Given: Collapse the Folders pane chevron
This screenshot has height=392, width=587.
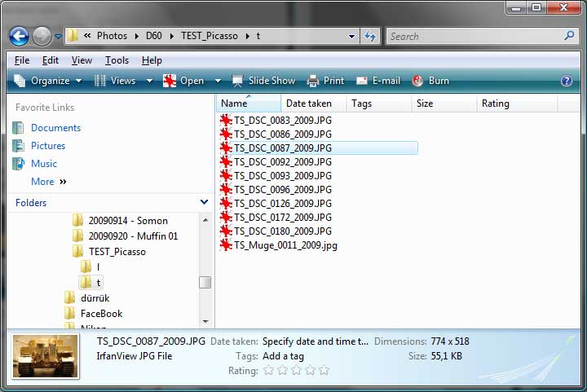Looking at the screenshot, I should coord(204,202).
